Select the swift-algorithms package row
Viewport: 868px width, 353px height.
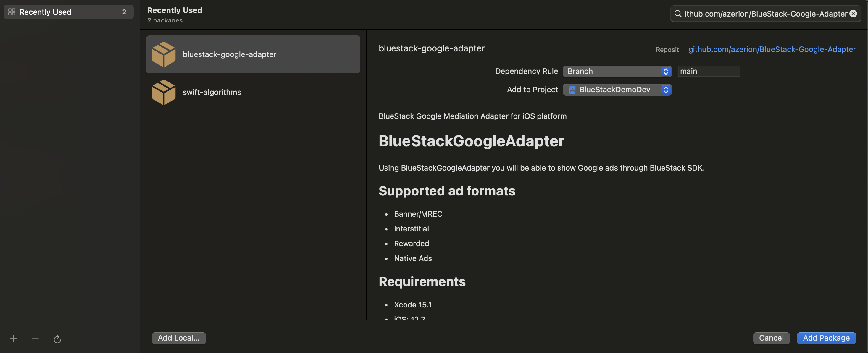point(253,92)
